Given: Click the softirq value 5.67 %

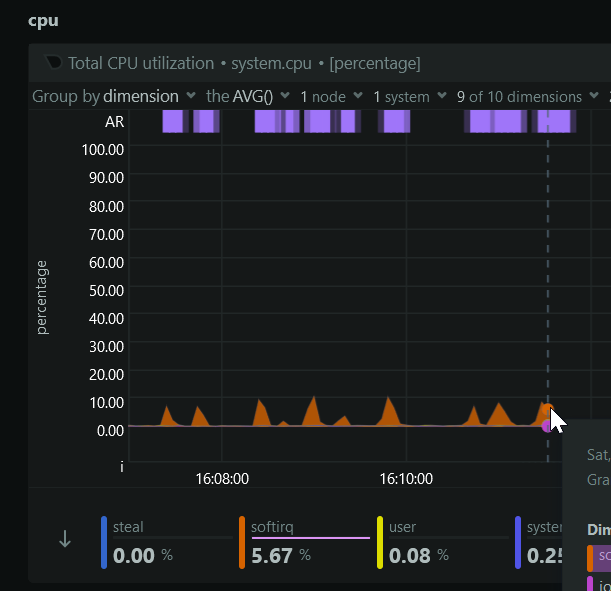Looking at the screenshot, I should [x=281, y=556].
